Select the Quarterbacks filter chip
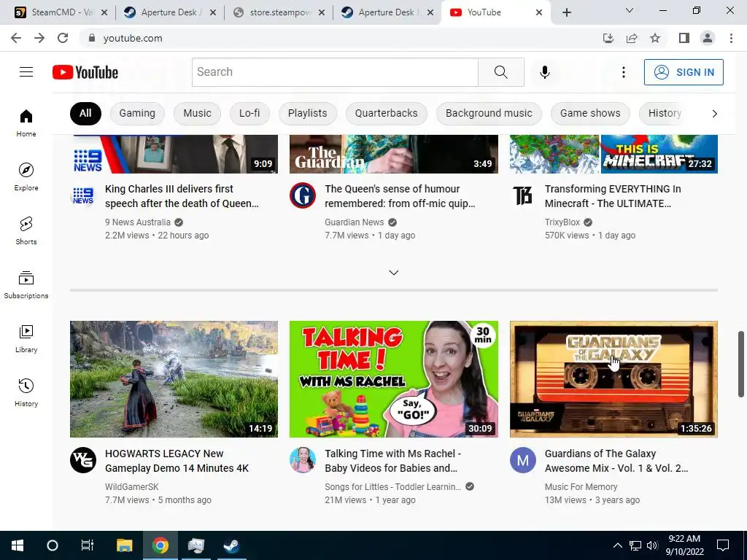The width and height of the screenshot is (747, 560). (387, 113)
